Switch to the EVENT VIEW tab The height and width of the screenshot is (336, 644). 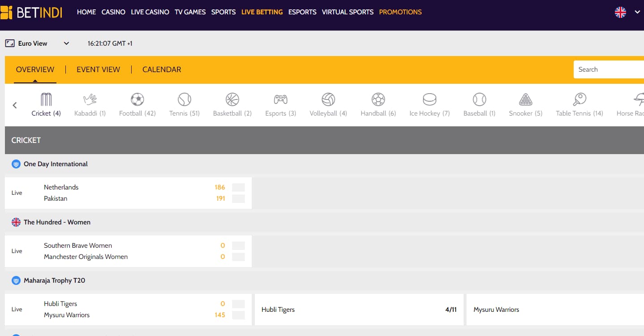[x=98, y=69]
